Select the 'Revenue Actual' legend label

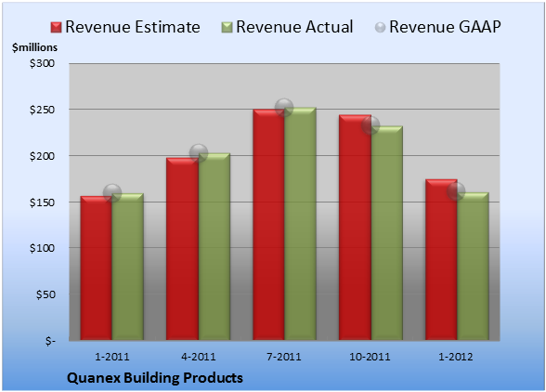point(294,27)
